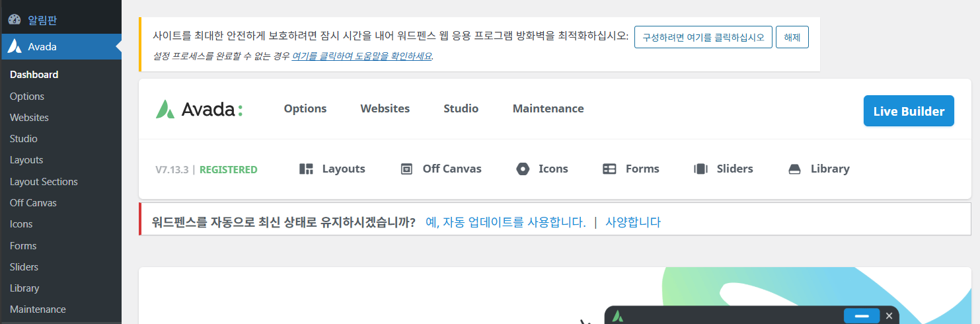Open Layout Sections in the sidebar
980x324 pixels.
[x=44, y=181]
